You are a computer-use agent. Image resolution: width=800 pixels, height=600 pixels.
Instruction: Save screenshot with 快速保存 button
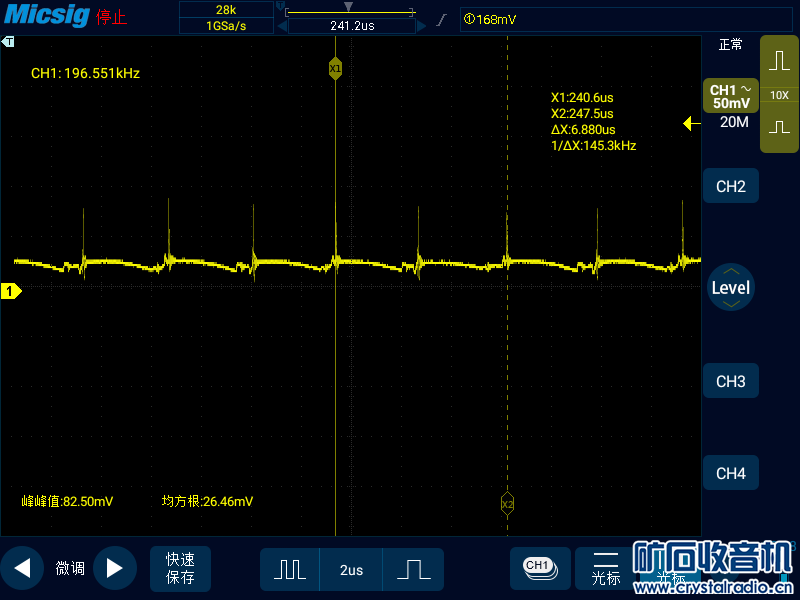point(180,568)
